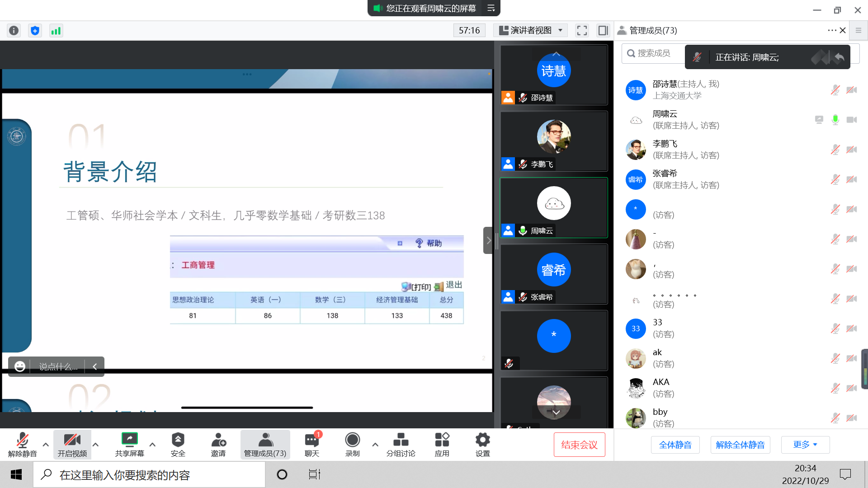
Task: Toggle the side panel layout icon
Action: [603, 30]
